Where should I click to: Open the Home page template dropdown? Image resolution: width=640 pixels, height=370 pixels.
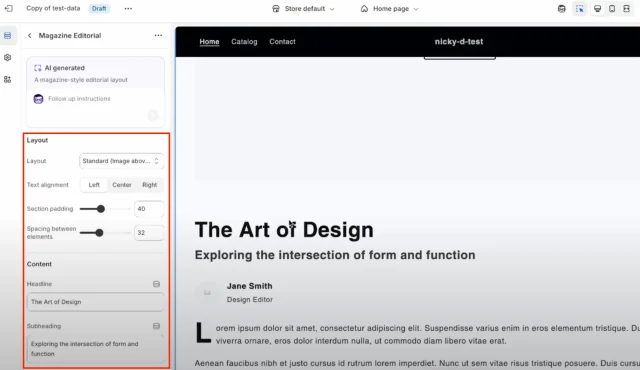pyautogui.click(x=389, y=9)
